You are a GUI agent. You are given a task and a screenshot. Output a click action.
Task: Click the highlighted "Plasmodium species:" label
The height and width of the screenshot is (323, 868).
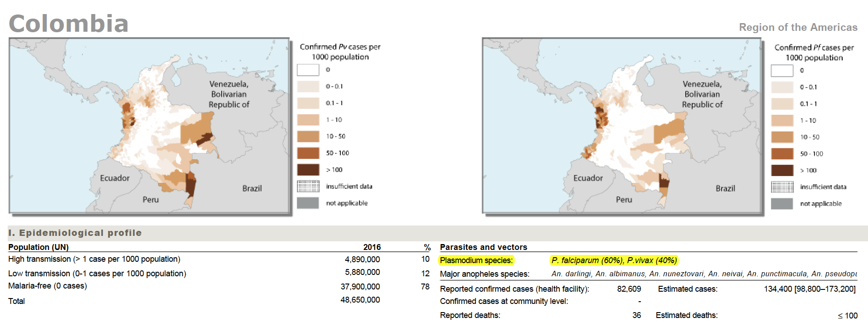point(476,260)
